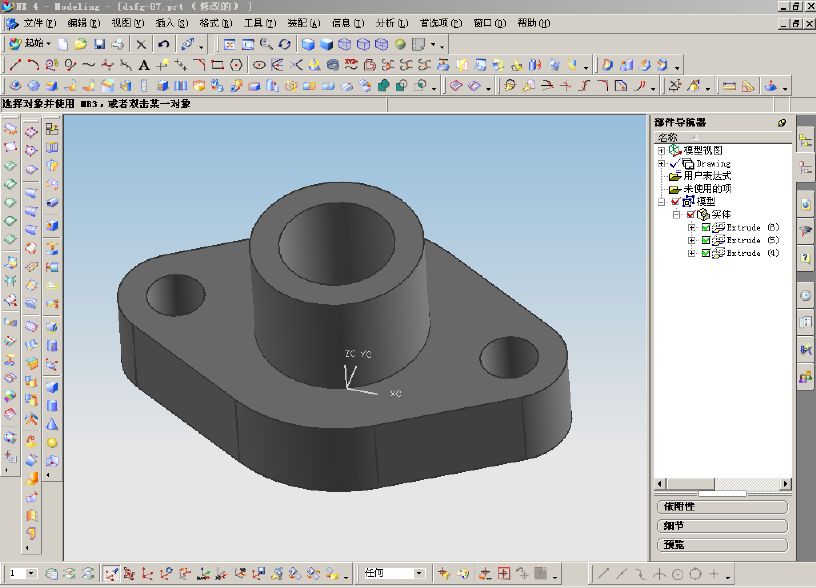Click the delete X icon in toolbar
Viewport: 816px width, 588px height.
coord(141,45)
